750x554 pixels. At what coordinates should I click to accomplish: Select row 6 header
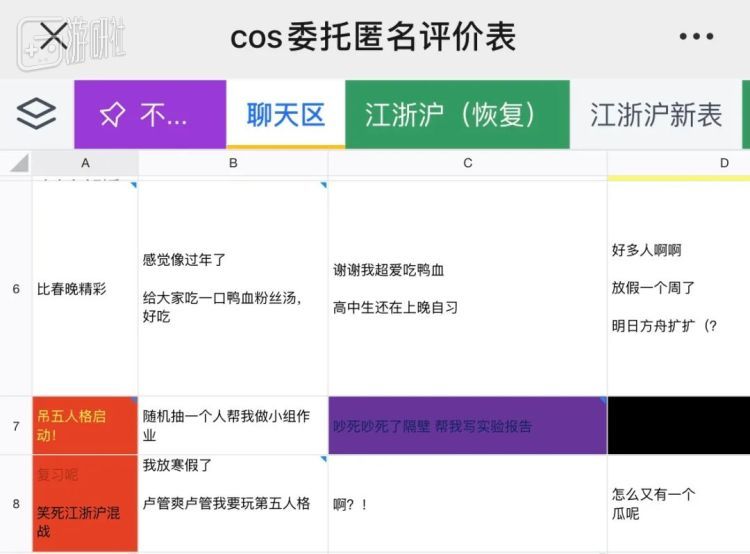point(16,288)
